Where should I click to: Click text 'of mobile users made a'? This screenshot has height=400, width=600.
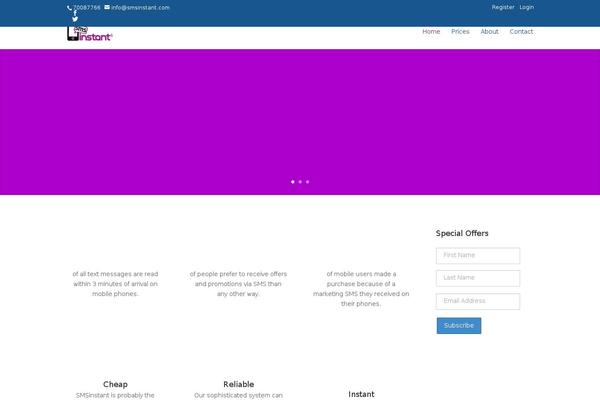pyautogui.click(x=361, y=274)
